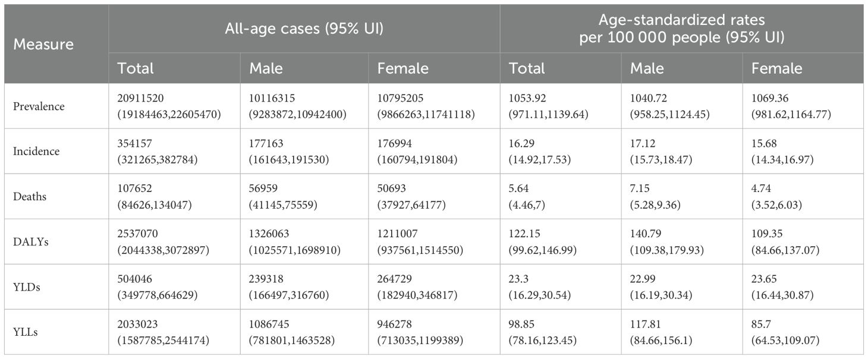Click the Female subheader under Age-standardized rates
This screenshot has width=868, height=359.
[776, 68]
